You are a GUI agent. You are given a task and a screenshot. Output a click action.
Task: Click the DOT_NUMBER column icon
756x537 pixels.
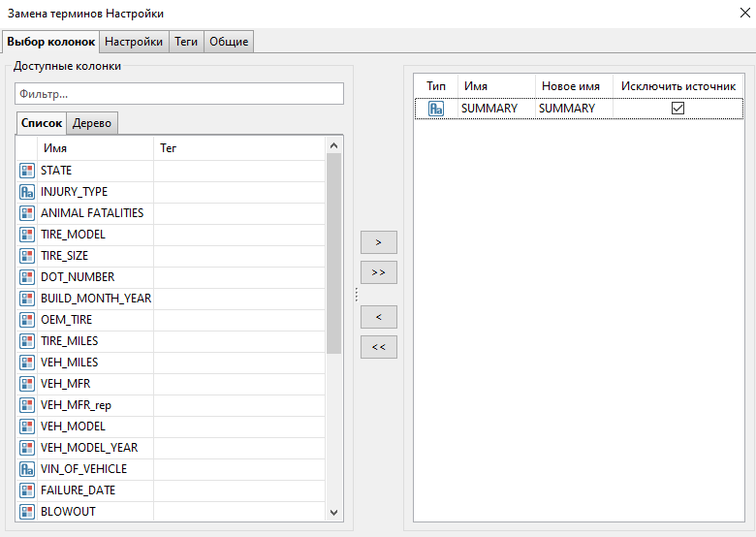(27, 277)
